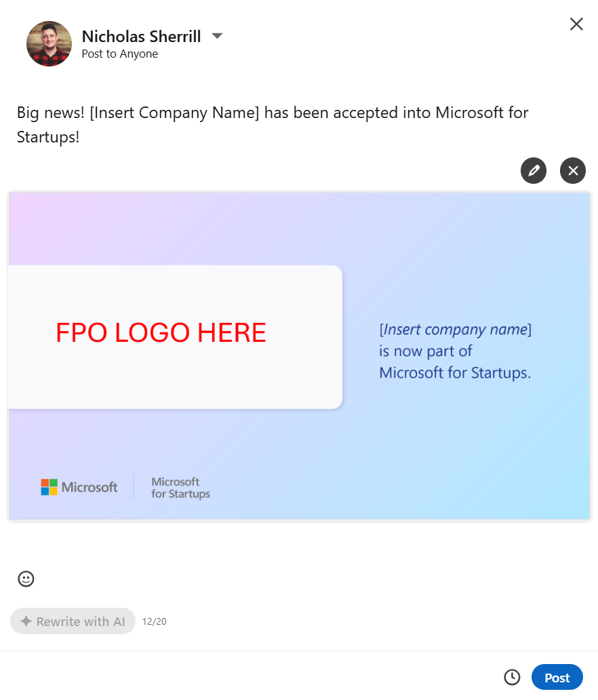Screen dimensions: 598x700
Task: Click the AI sparkle icon on the rewrite button
Action: tap(24, 621)
